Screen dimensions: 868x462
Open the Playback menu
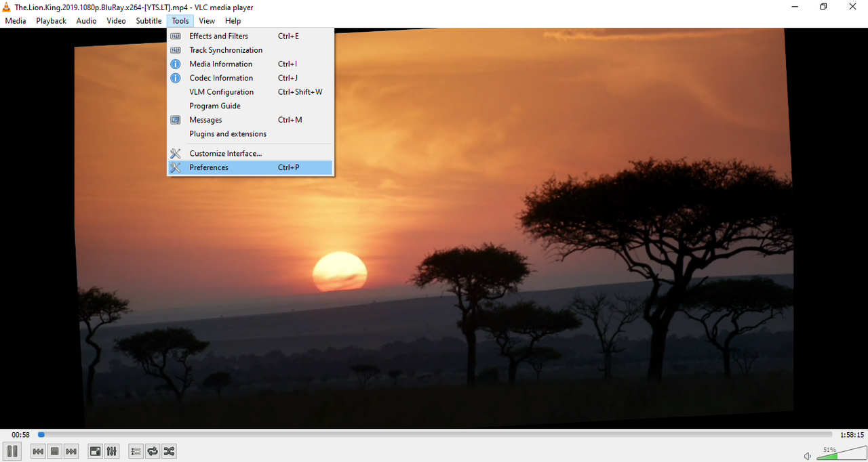(x=52, y=21)
